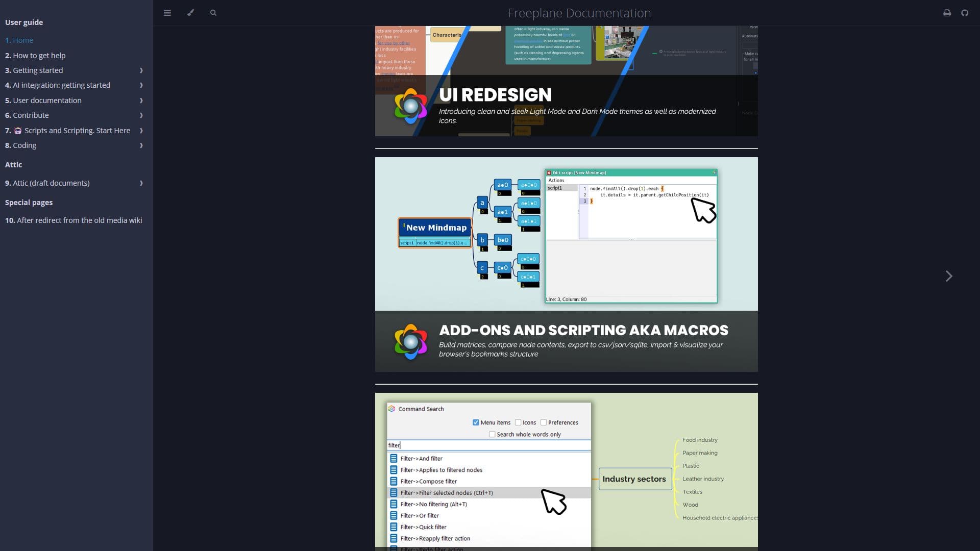This screenshot has height=551, width=980.
Task: Click the print book icon
Action: [x=947, y=13]
